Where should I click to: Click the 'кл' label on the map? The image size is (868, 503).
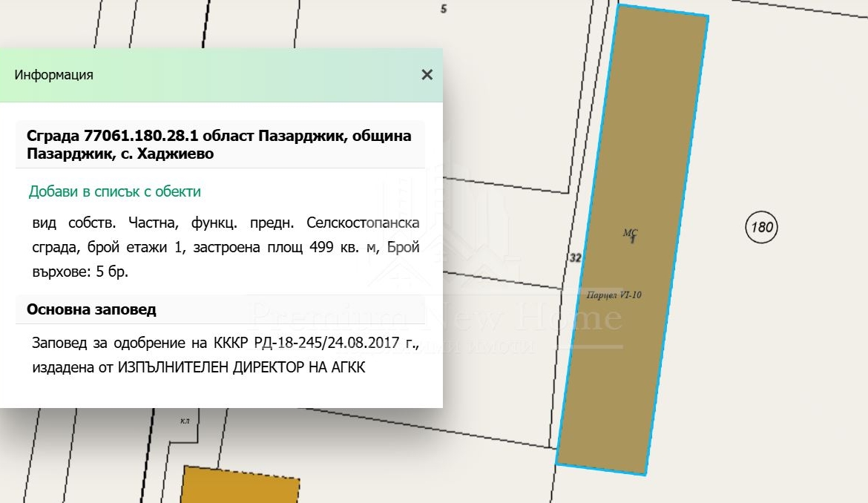point(185,421)
